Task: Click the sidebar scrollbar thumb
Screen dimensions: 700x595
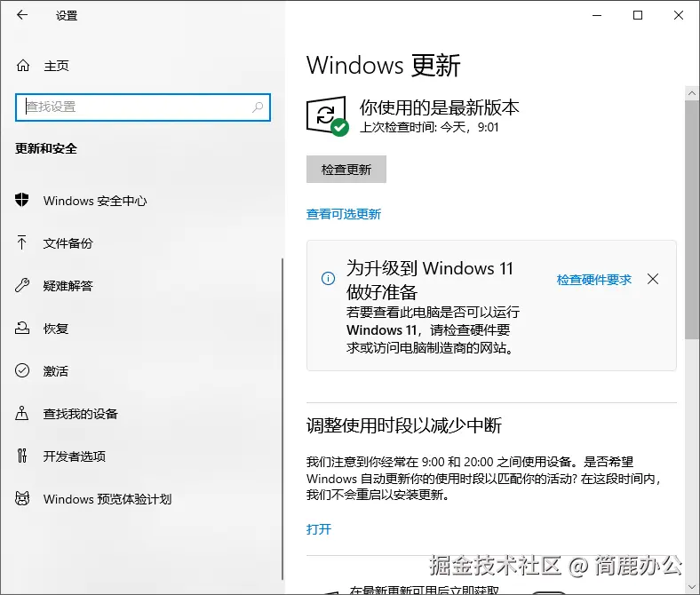Action: coord(282,418)
